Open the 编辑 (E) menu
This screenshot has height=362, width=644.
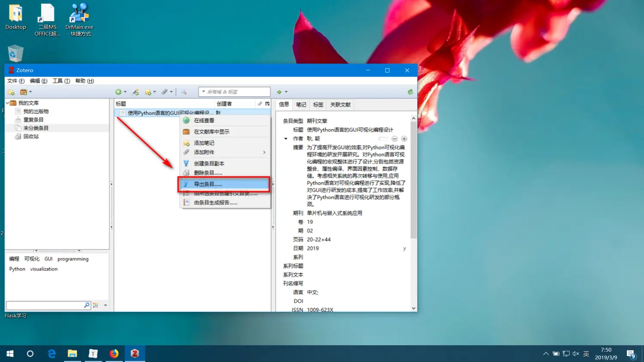click(x=38, y=81)
